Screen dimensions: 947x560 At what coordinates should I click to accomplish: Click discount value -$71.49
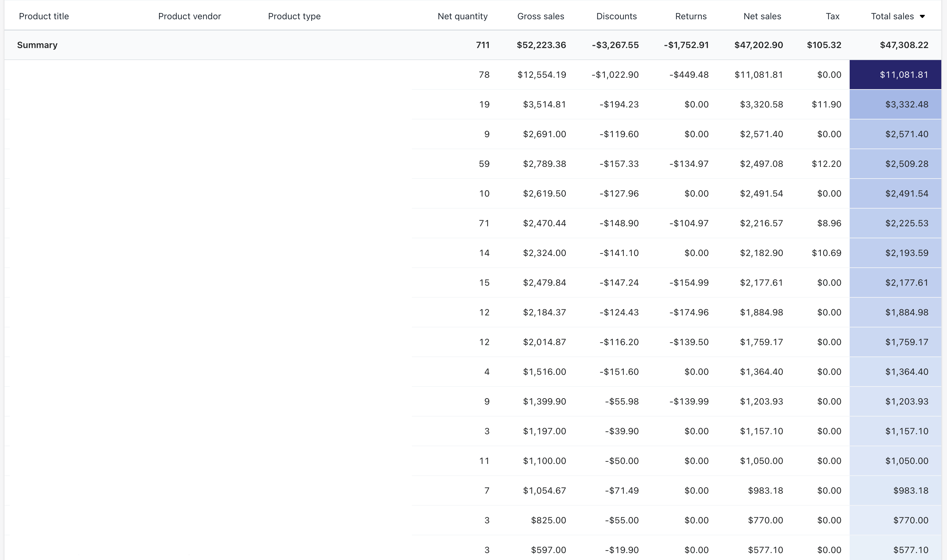[622, 490]
